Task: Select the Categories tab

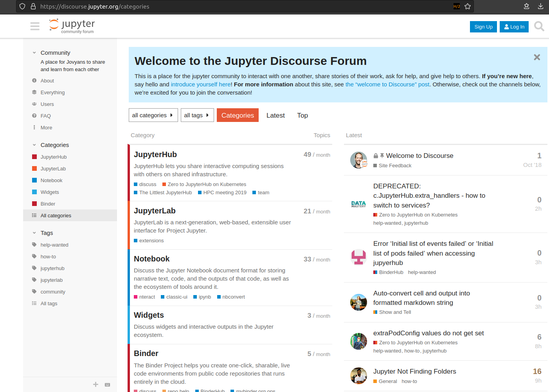Action: pos(238,115)
